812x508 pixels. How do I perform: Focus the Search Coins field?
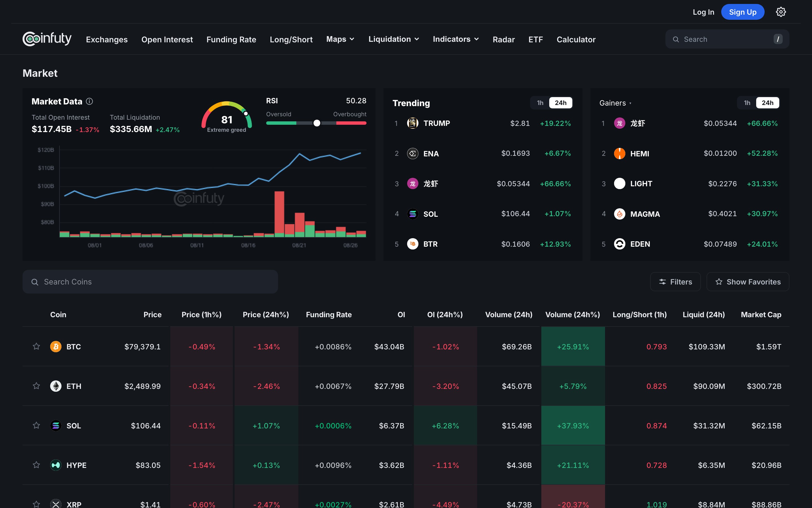tap(150, 282)
